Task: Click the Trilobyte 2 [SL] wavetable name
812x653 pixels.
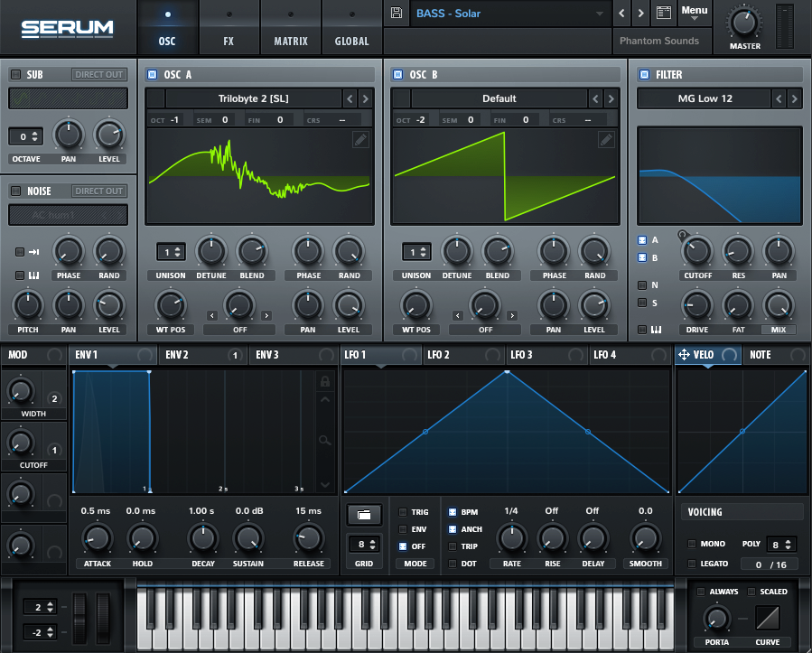Action: coord(253,98)
